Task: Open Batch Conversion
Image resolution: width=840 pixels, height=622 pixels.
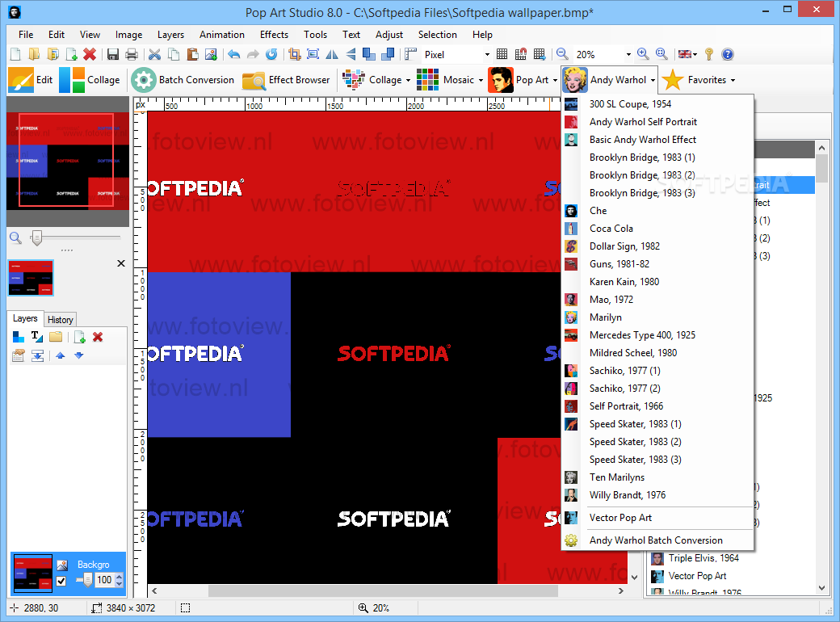Action: click(183, 80)
